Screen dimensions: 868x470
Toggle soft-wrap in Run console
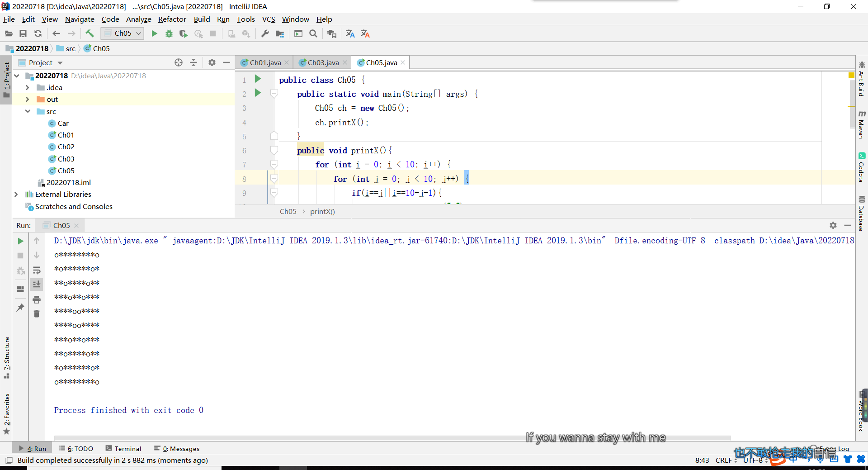point(37,271)
